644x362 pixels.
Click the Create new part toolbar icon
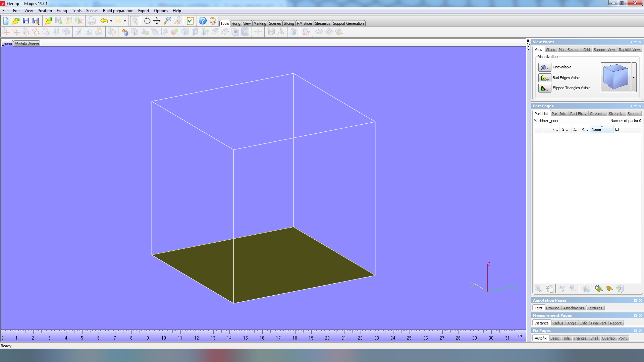125,32
